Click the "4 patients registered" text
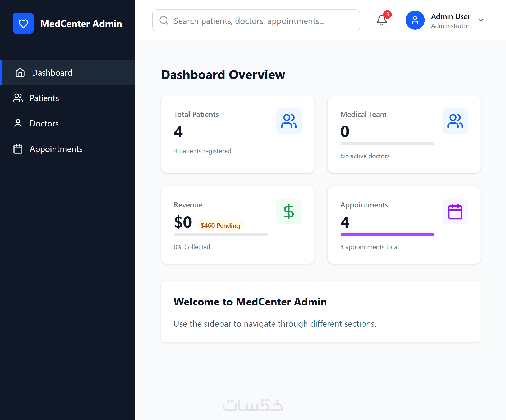 click(202, 151)
